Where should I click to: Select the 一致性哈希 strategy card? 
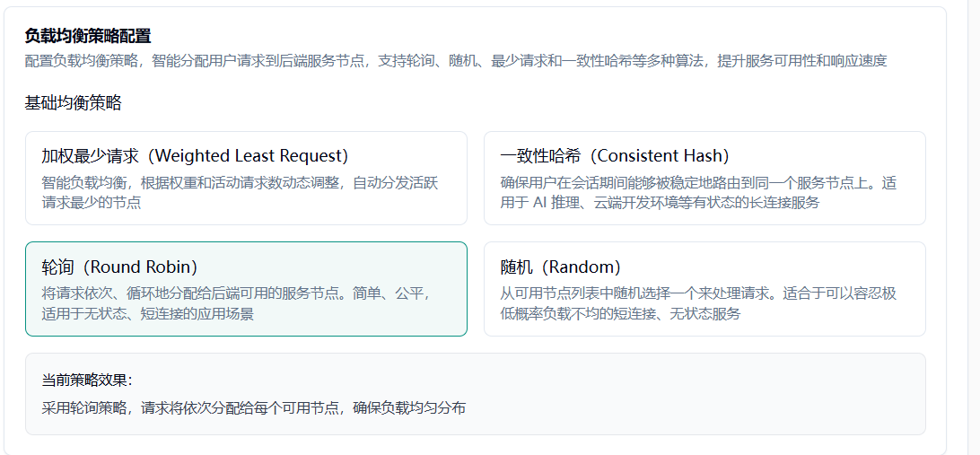point(704,178)
